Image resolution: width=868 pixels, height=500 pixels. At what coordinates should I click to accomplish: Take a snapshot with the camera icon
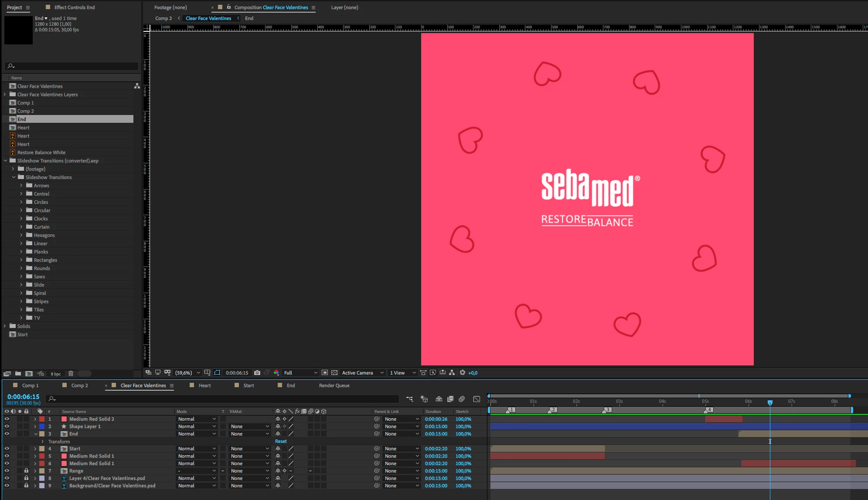click(257, 373)
